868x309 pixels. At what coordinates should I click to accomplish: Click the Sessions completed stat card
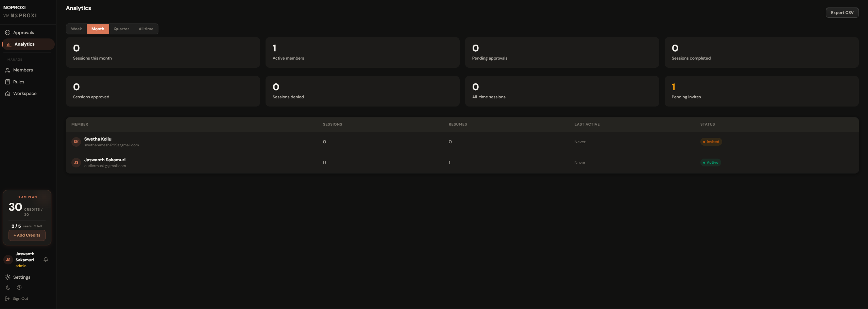click(x=762, y=52)
